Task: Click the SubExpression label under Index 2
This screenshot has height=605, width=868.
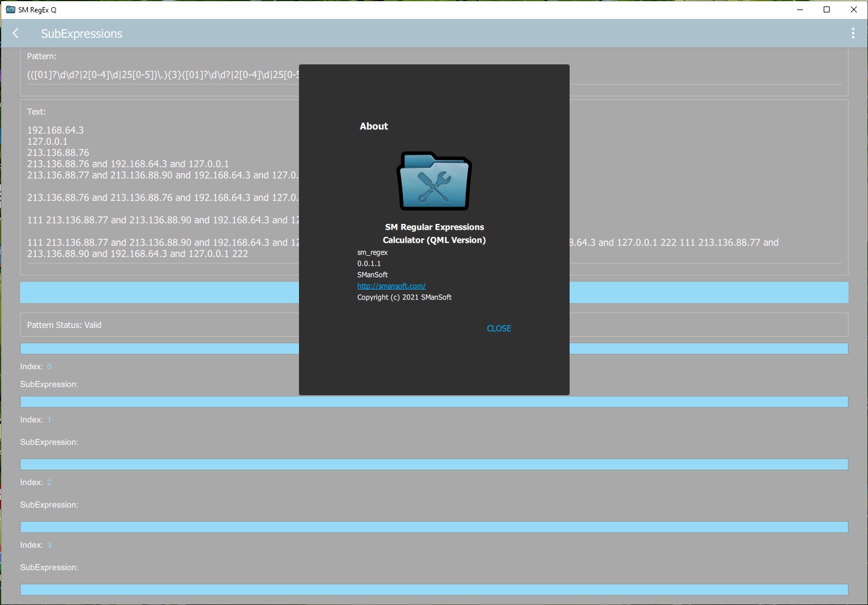Action: [x=49, y=505]
